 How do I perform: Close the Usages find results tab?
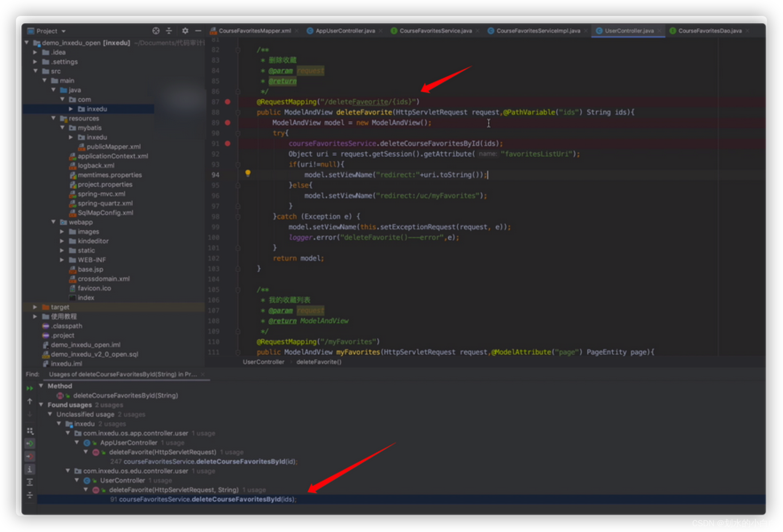[202, 374]
